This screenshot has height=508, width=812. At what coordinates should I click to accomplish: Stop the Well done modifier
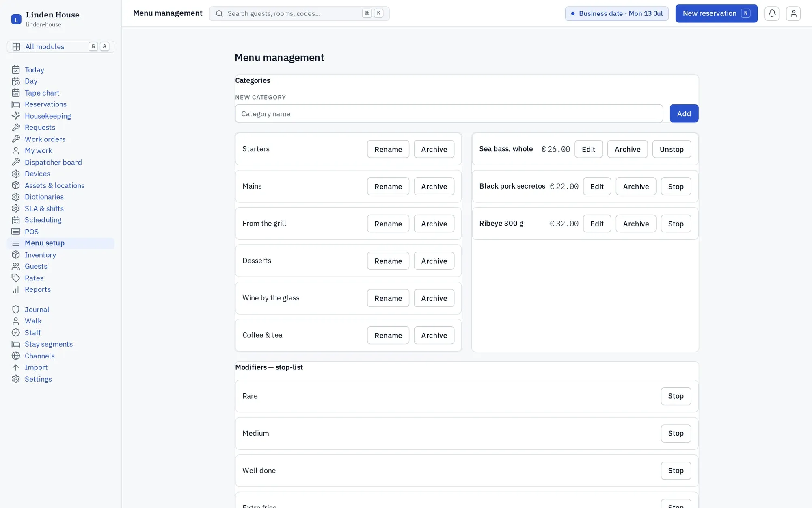pos(676,471)
